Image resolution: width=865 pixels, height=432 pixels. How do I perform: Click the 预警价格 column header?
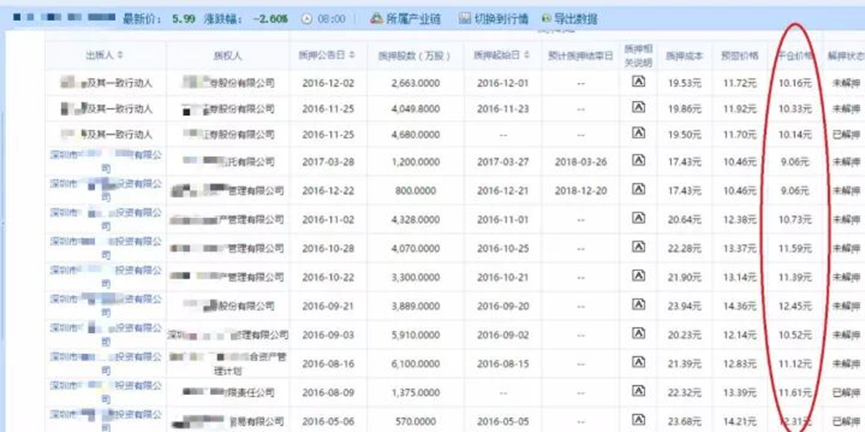[740, 54]
